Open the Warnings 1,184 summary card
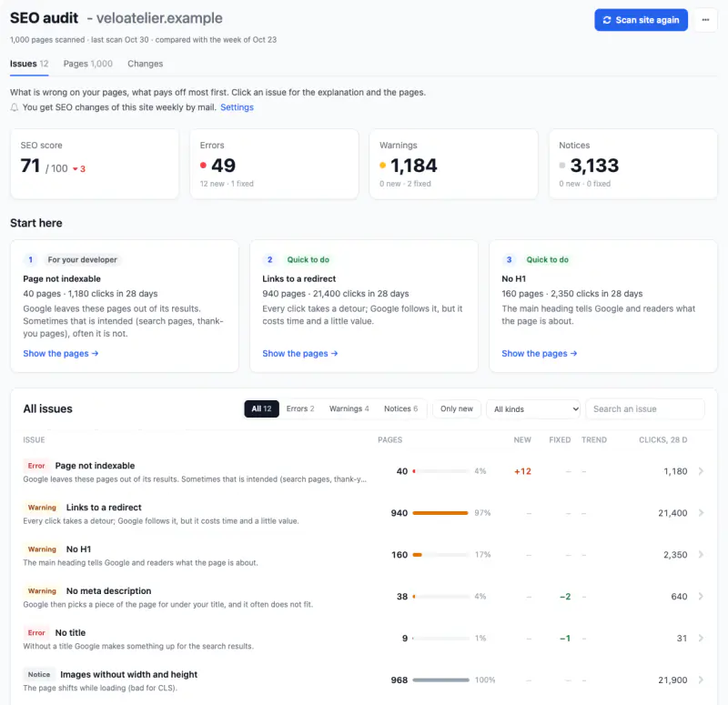Screen dimensions: 728x705 click(453, 164)
